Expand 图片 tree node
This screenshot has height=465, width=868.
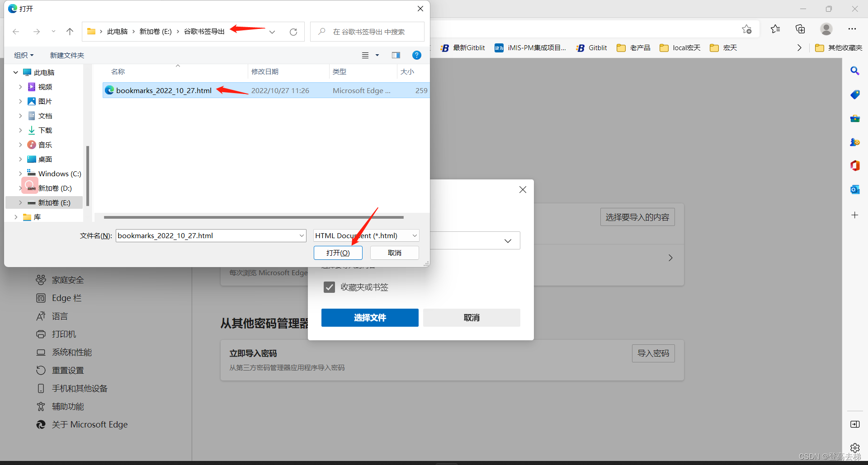pyautogui.click(x=20, y=101)
